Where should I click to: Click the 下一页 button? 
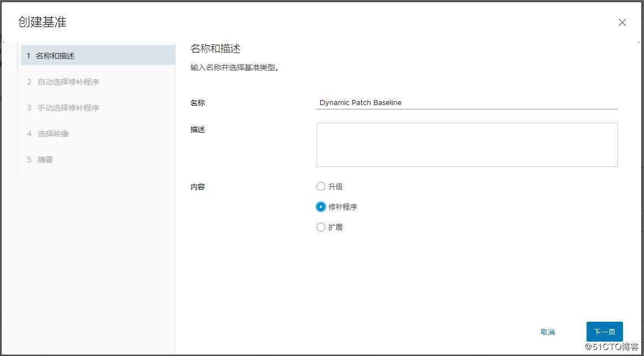click(x=604, y=332)
